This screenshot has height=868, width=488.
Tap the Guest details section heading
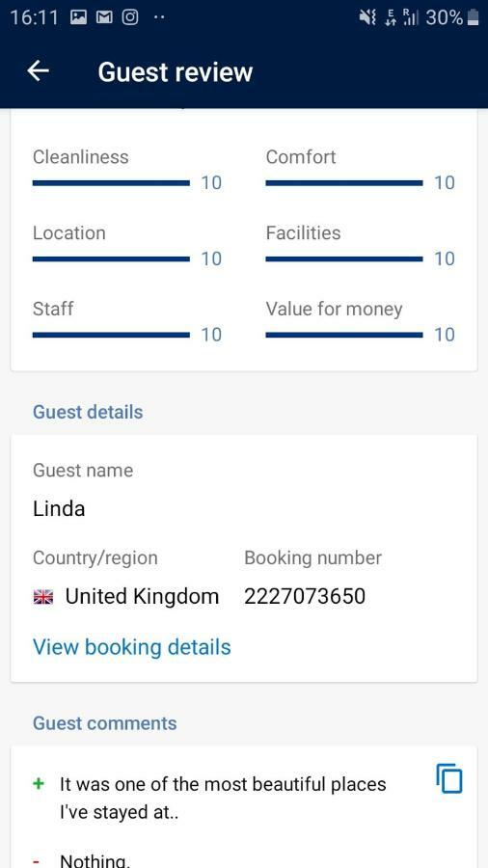pyautogui.click(x=88, y=412)
